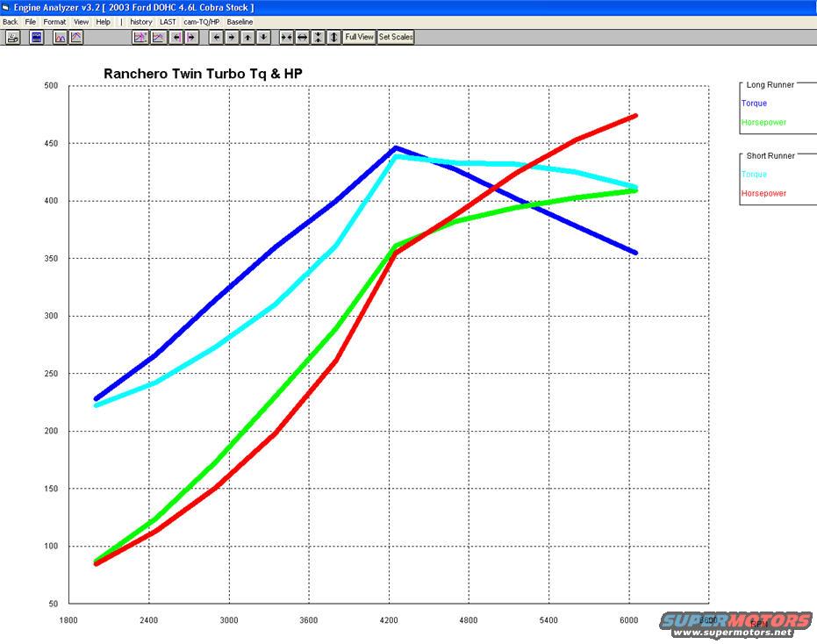This screenshot has width=817, height=644.
Task: Open the View menu
Action: click(x=81, y=21)
